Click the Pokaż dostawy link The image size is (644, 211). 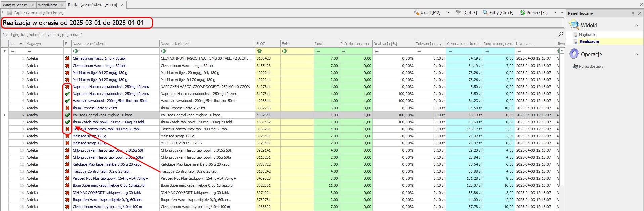point(591,66)
